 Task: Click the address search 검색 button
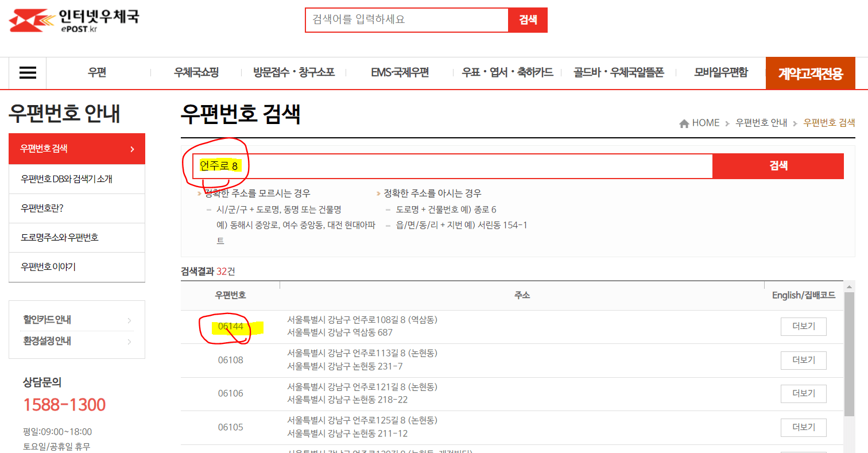pyautogui.click(x=778, y=165)
